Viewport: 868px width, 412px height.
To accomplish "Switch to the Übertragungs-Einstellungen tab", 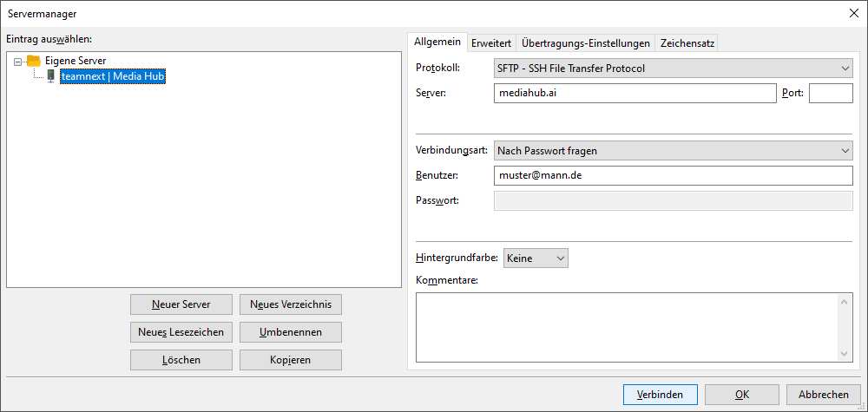I will (x=586, y=43).
